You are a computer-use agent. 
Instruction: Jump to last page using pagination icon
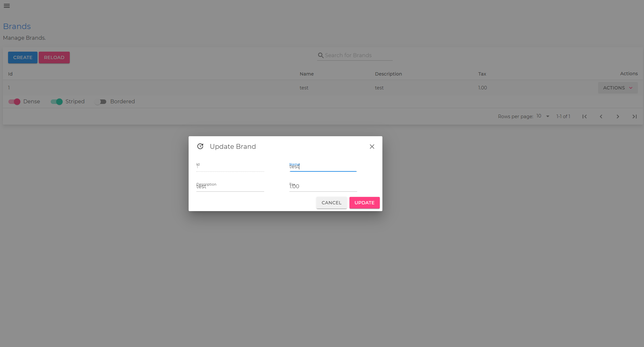tap(634, 116)
